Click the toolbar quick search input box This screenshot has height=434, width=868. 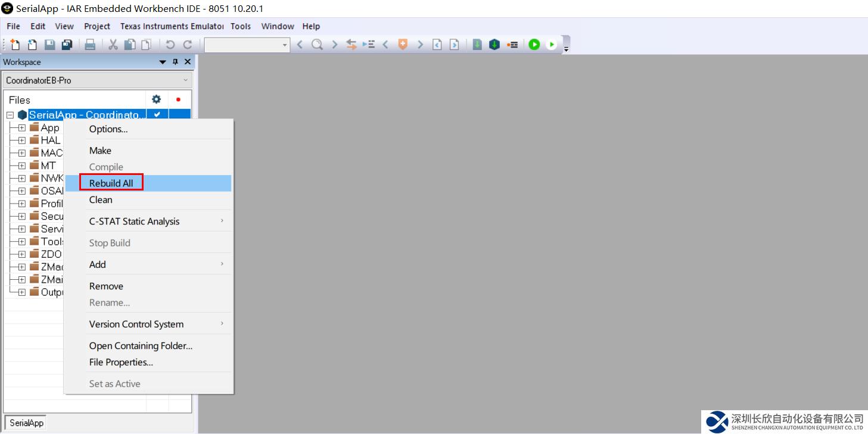[x=242, y=45]
